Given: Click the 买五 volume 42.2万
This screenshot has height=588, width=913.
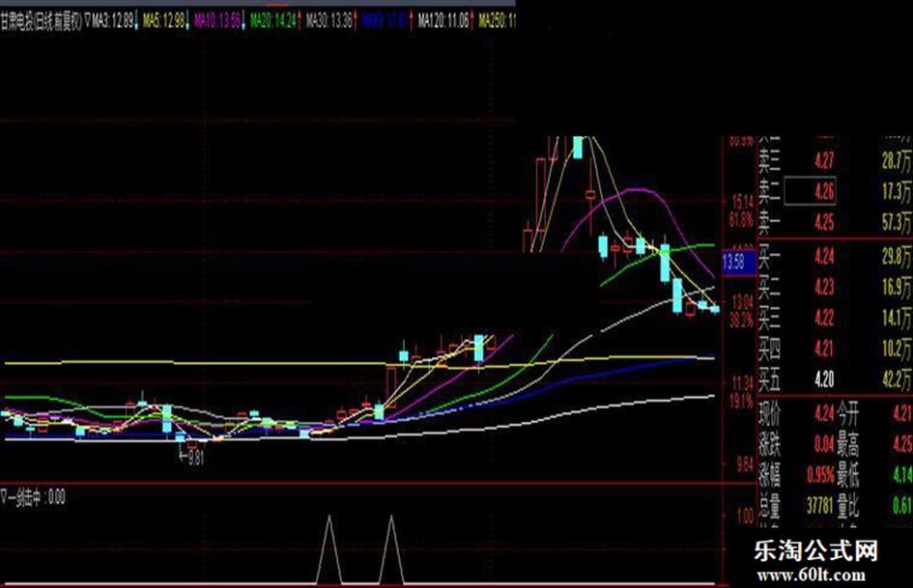Looking at the screenshot, I should (897, 379).
